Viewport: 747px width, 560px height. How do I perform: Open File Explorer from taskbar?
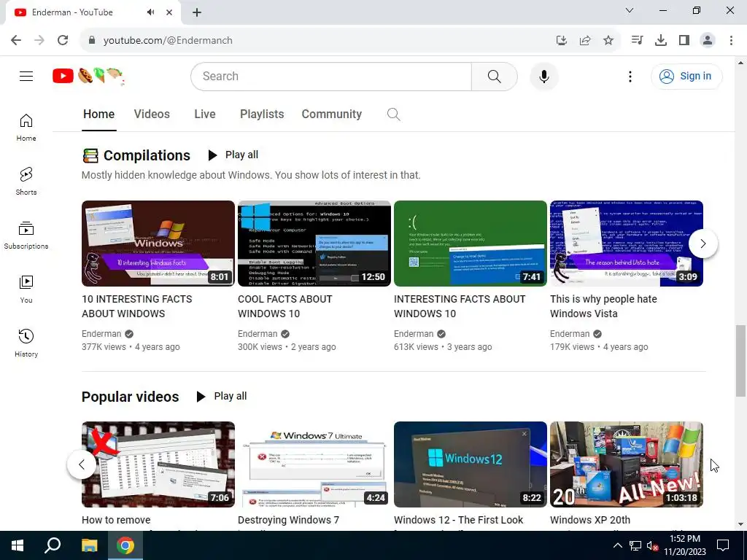coord(89,545)
